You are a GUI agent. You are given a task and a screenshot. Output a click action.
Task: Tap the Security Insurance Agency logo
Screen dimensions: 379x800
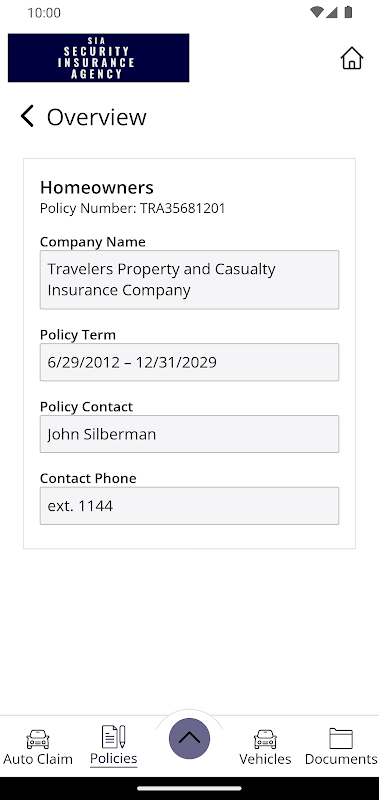coord(98,58)
